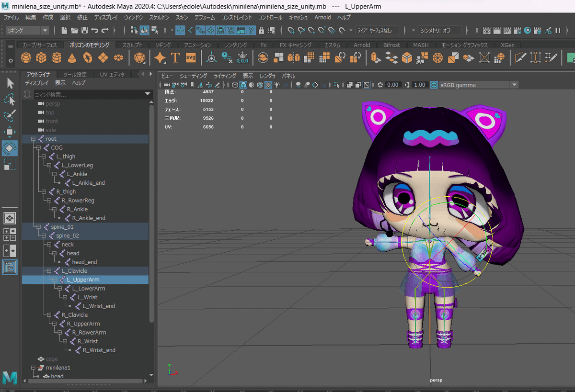The width and height of the screenshot is (575, 392).
Task: Select the Rotate tool in toolbox
Action: pyautogui.click(x=10, y=148)
